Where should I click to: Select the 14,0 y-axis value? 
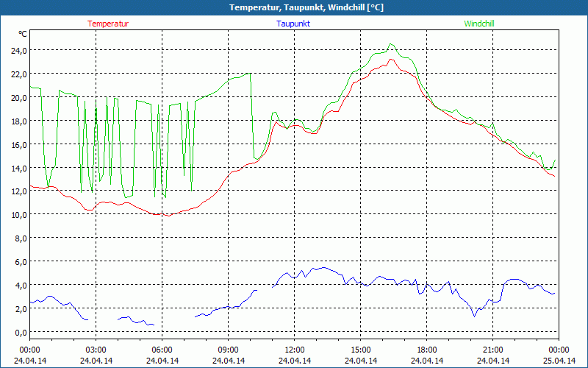19,168
